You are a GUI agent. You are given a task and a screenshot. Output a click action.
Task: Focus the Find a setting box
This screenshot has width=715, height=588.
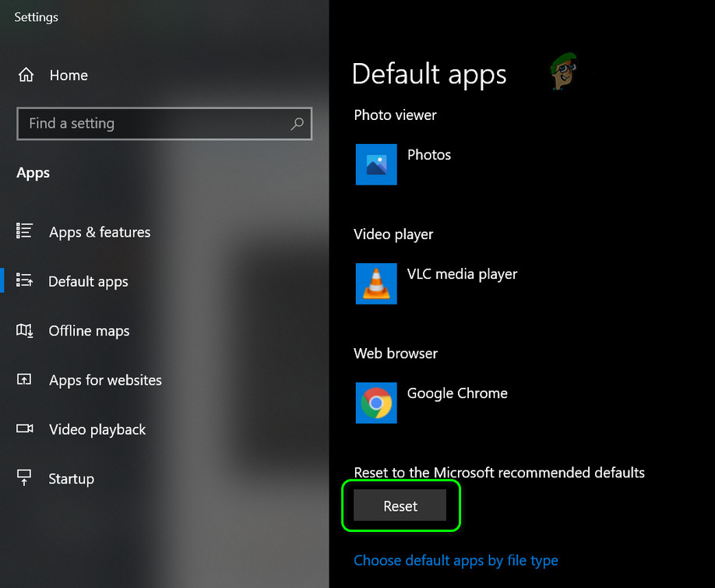click(164, 124)
